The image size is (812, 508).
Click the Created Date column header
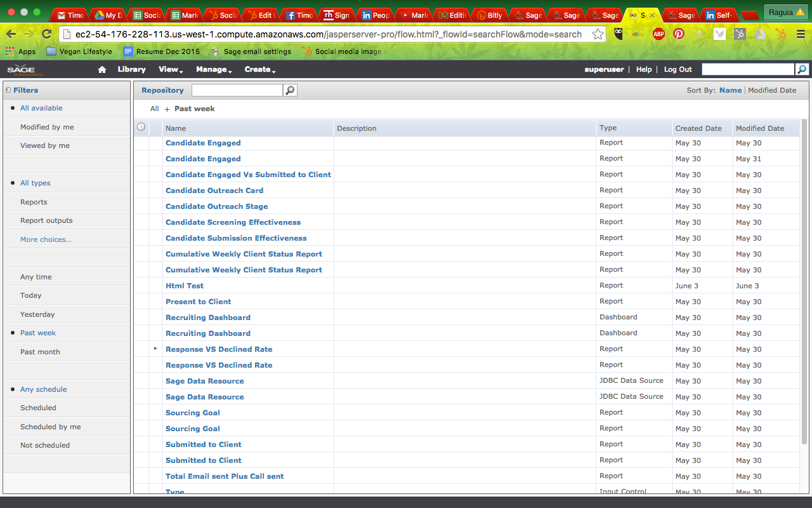click(x=702, y=128)
